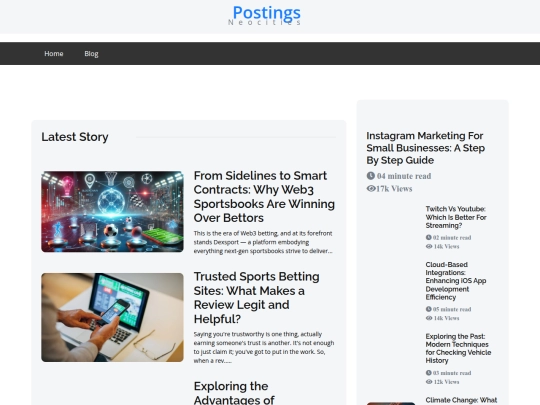Open the Web3 Sportsbooks article title

click(x=264, y=197)
